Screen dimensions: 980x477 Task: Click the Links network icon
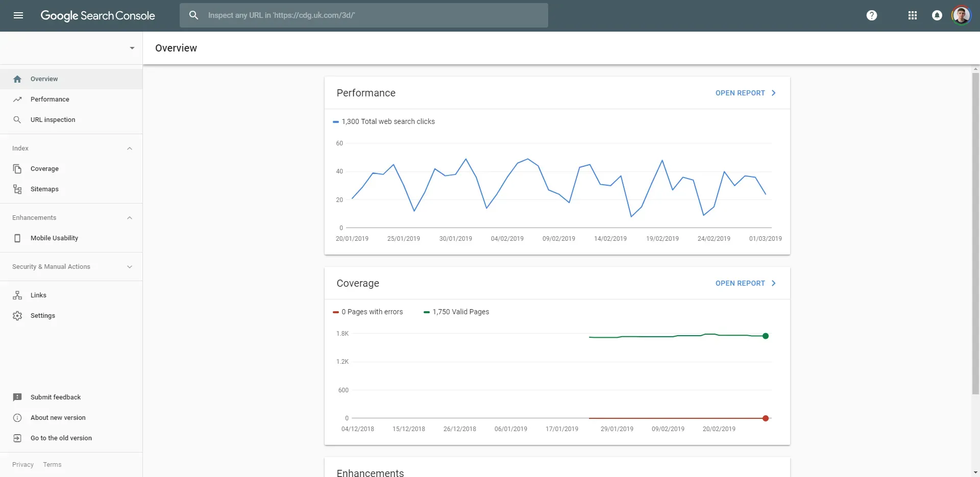click(17, 295)
